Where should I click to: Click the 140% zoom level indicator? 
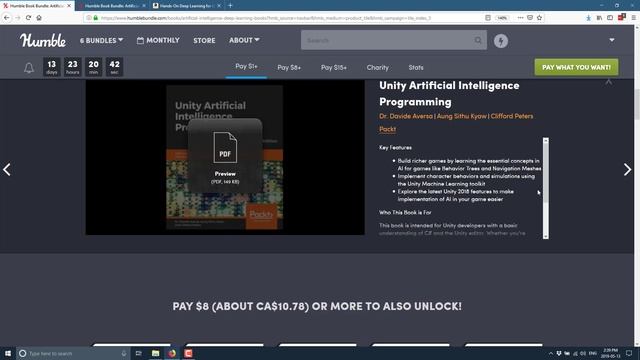pyautogui.click(x=502, y=18)
